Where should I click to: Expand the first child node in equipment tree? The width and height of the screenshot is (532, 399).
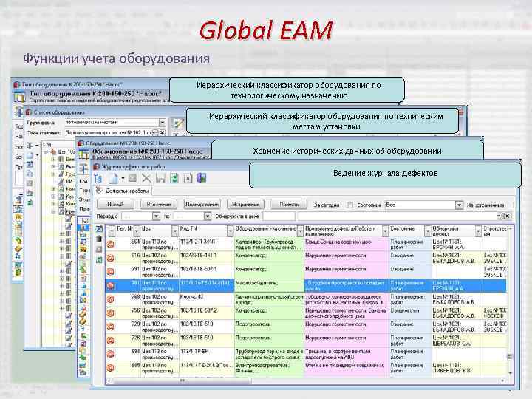(x=53, y=159)
